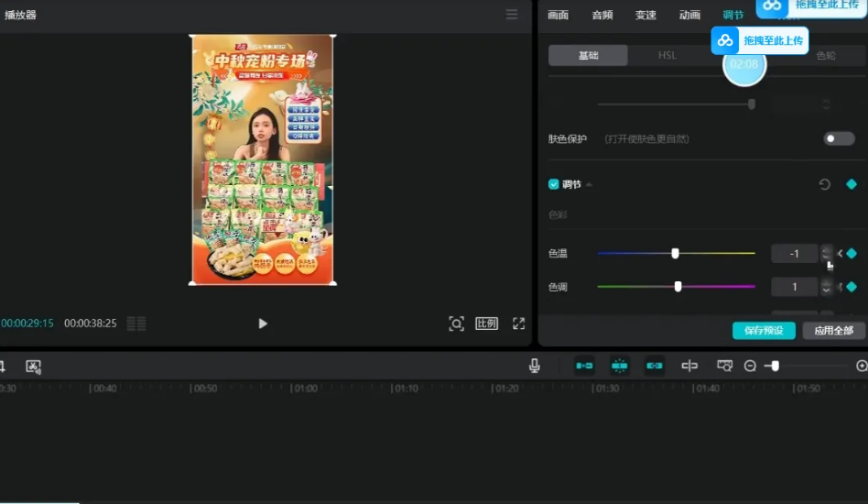Click the current timecode 00:00:29:15
868x504 pixels.
pos(27,323)
